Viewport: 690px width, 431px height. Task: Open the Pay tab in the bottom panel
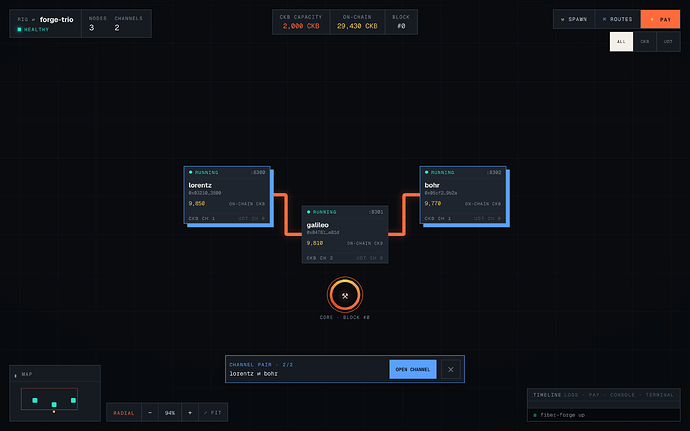(594, 395)
